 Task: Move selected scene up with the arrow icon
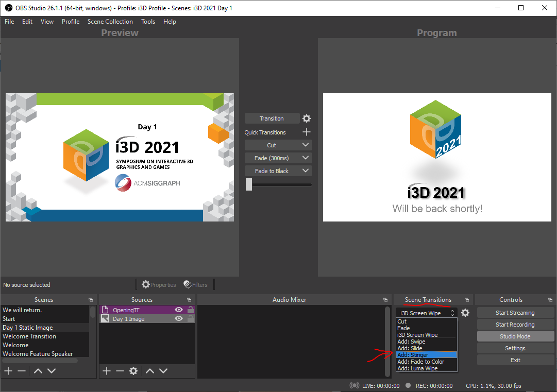pyautogui.click(x=38, y=370)
